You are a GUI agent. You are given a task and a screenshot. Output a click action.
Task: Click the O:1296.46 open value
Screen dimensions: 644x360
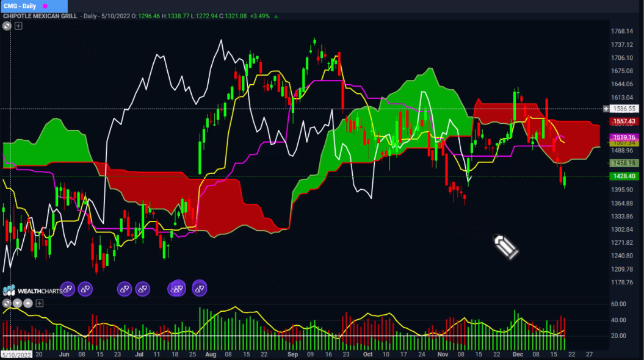(146, 16)
